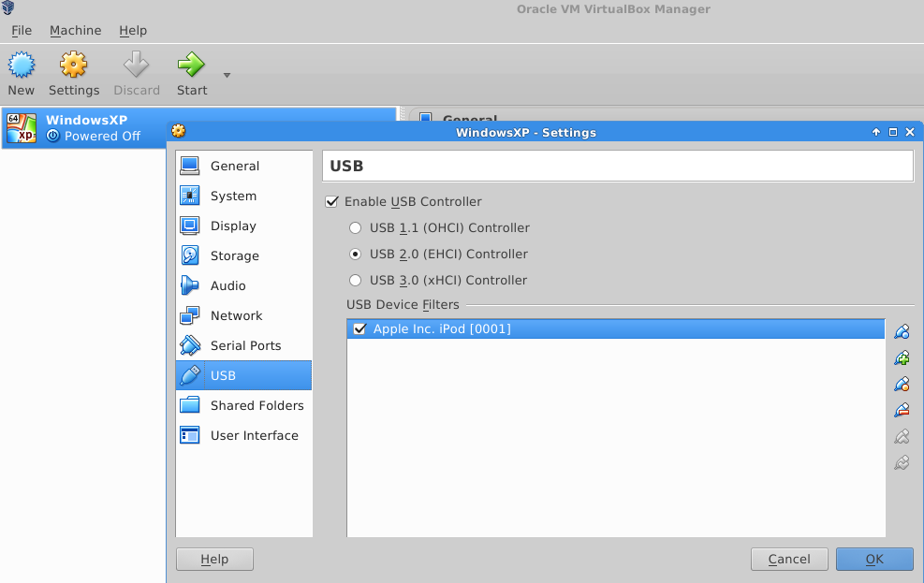Uncheck the Apple Inc. iPod filter
The image size is (924, 583).
coord(359,328)
